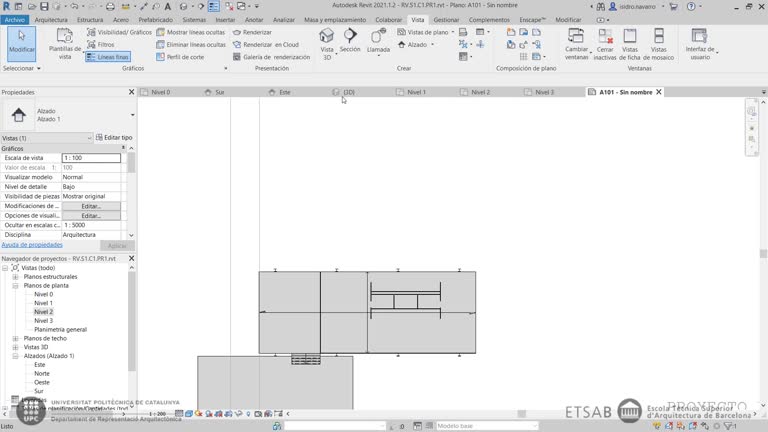Click the Renderizar tool

pos(252,32)
